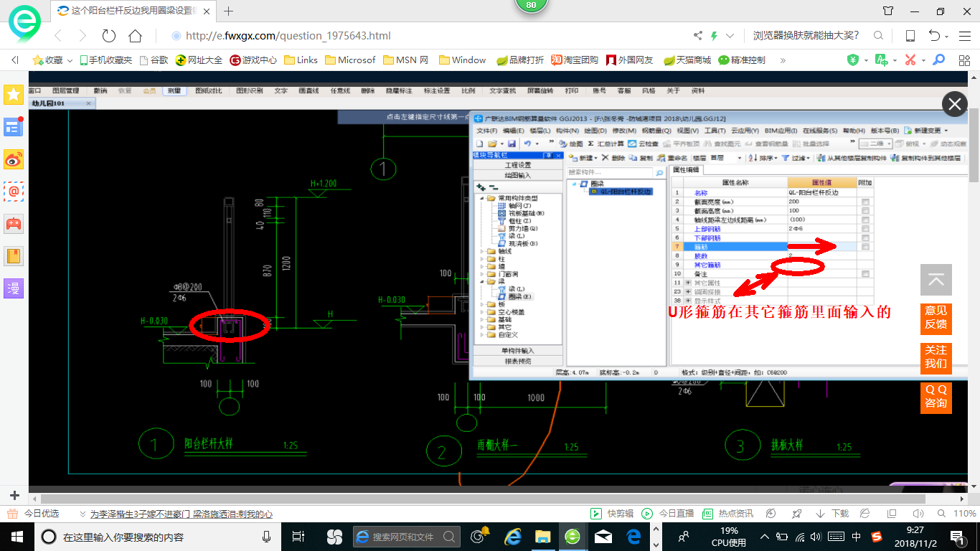The image size is (980, 551).
Task: Expand the 门窗洞 folder in GGJ tree
Action: pos(481,274)
